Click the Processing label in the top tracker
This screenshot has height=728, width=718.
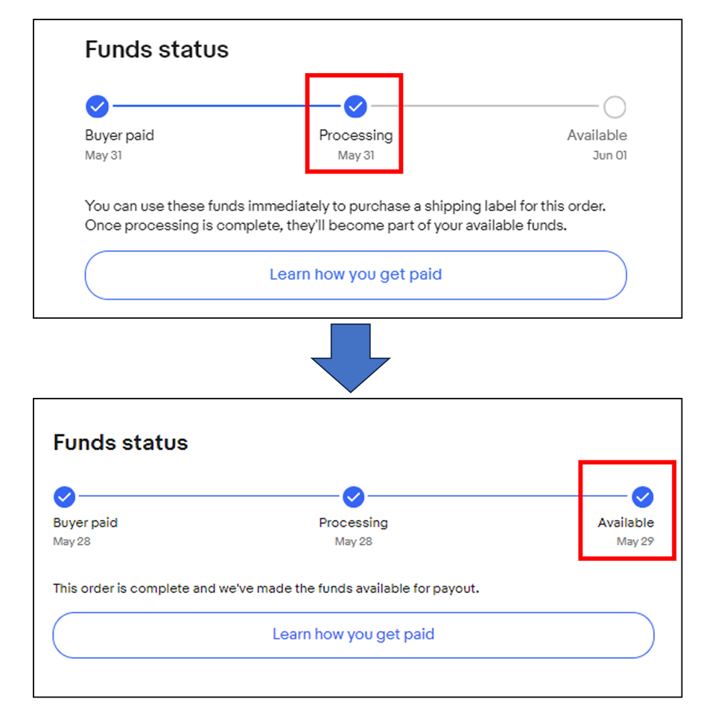click(355, 135)
